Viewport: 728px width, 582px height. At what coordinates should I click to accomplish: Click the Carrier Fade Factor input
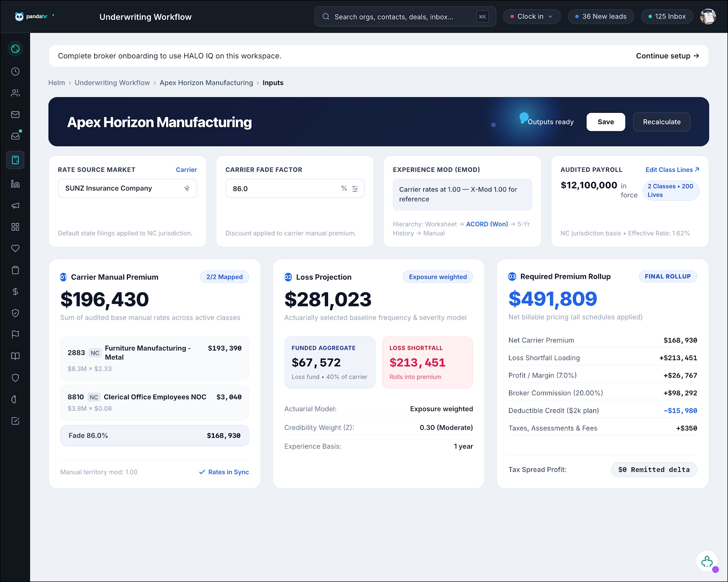point(295,188)
